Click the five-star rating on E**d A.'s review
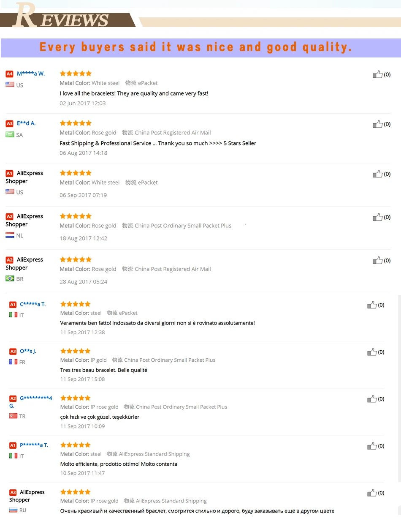The height and width of the screenshot is (532, 401). tap(76, 123)
